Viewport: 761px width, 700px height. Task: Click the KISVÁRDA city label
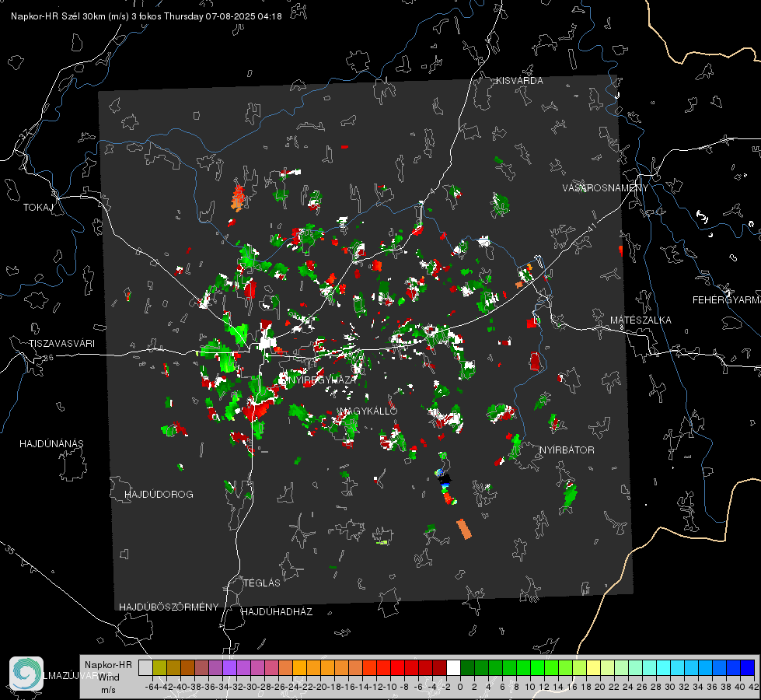tap(519, 81)
